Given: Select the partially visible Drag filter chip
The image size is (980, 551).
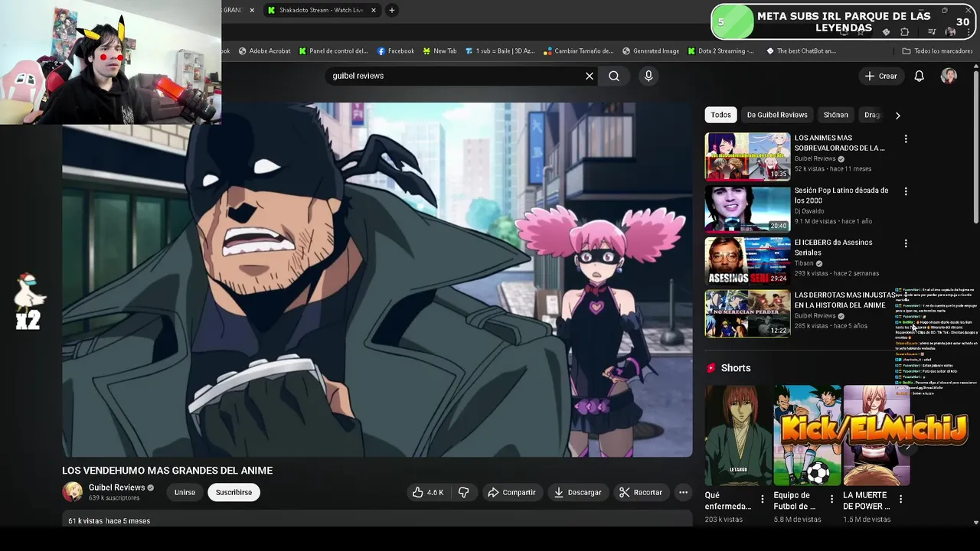Looking at the screenshot, I should tap(872, 115).
